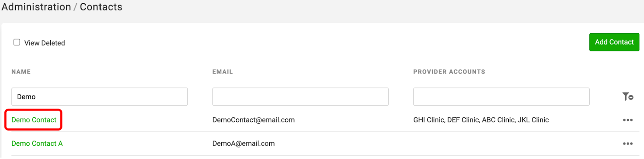Sort by the NAME column header
Image resolution: width=644 pixels, height=159 pixels.
(x=21, y=72)
